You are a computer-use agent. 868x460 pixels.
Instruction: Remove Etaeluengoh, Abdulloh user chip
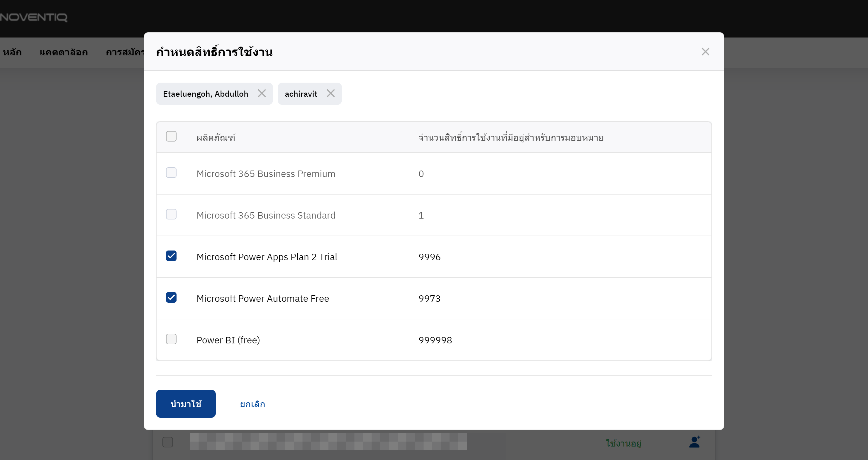pyautogui.click(x=262, y=93)
